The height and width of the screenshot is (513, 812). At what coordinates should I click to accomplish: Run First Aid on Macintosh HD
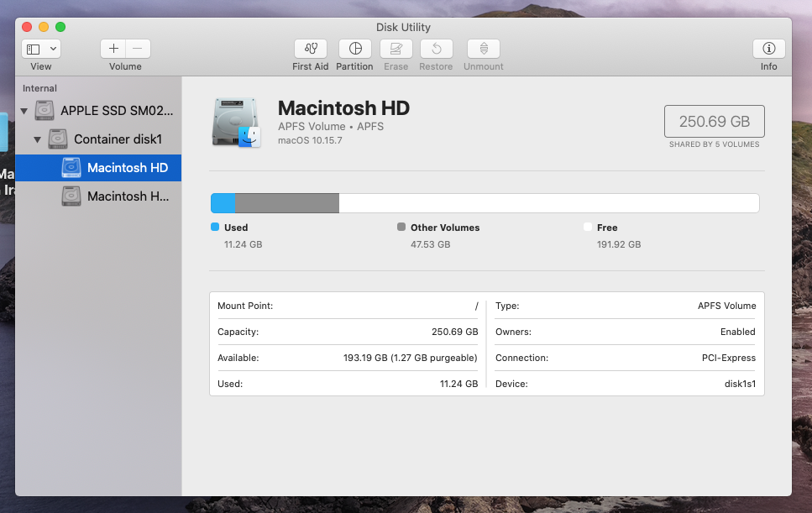click(x=310, y=49)
